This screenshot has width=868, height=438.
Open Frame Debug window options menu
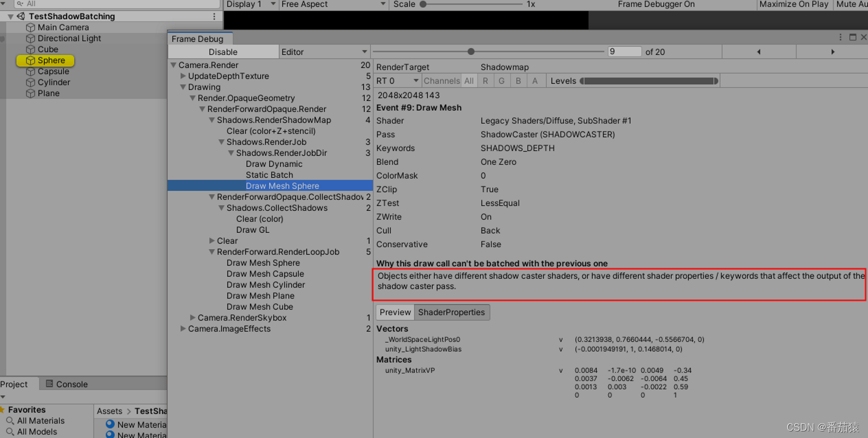tap(841, 37)
